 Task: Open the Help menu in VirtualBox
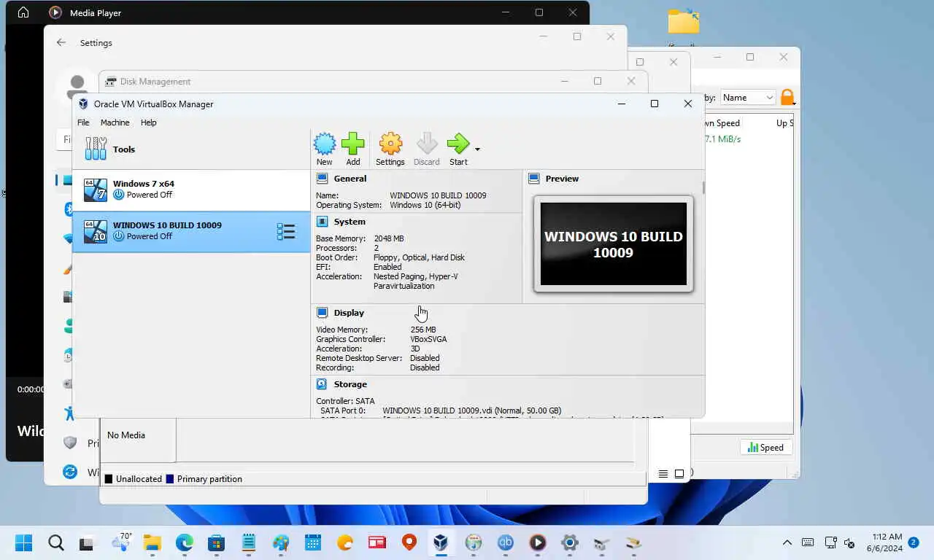(x=148, y=122)
